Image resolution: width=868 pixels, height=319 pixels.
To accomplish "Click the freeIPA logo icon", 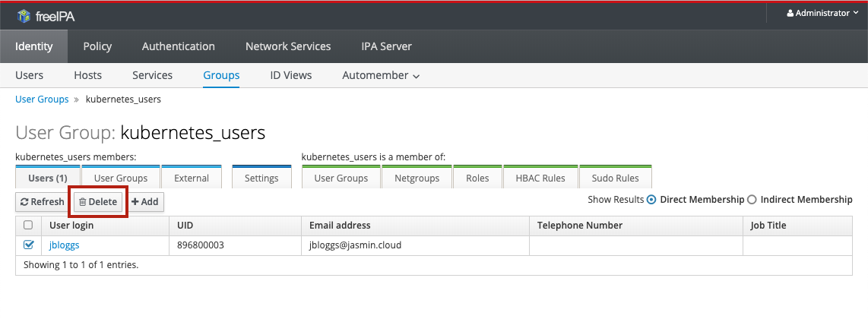I will pos(24,17).
